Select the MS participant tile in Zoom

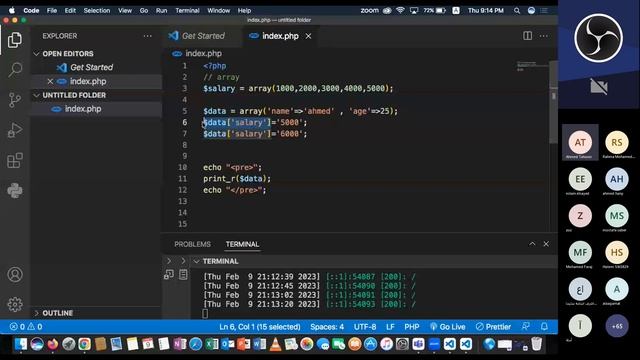click(x=617, y=216)
